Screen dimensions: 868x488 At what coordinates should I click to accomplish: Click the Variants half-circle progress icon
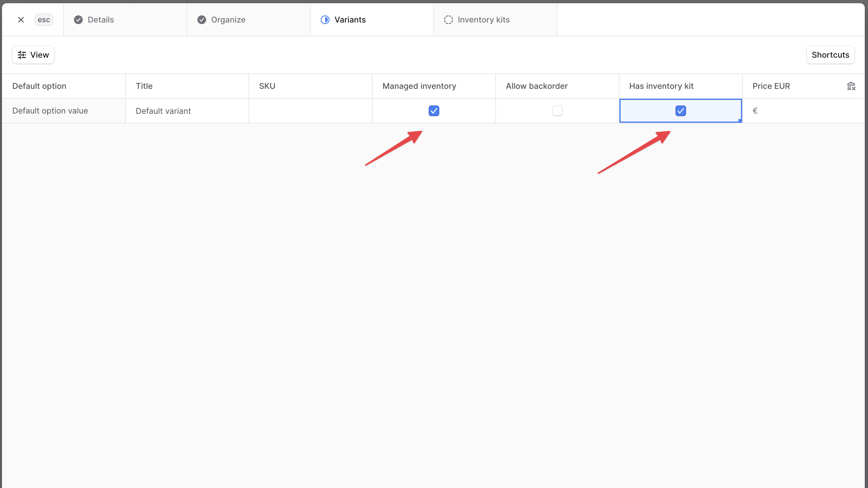325,20
